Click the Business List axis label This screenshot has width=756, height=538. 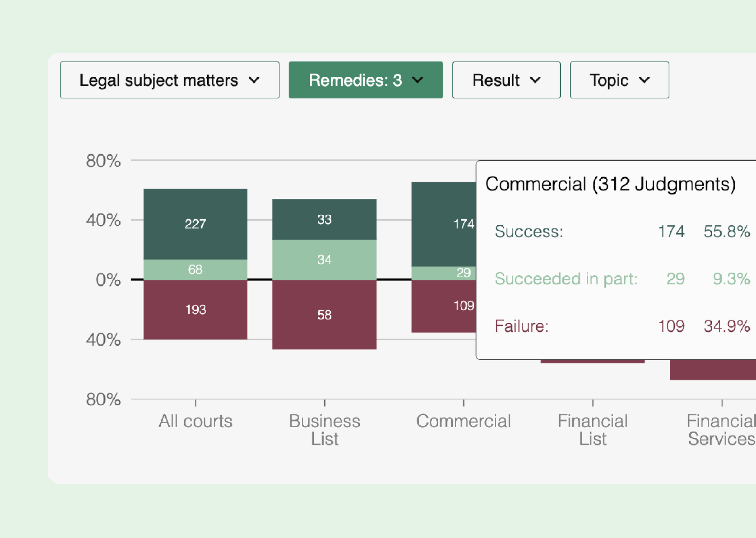tap(324, 430)
